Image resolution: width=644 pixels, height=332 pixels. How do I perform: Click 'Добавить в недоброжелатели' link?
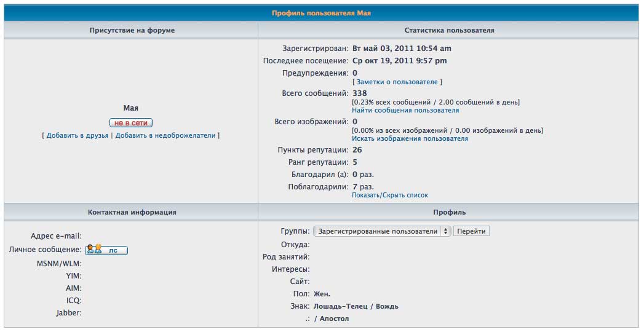[x=165, y=135]
